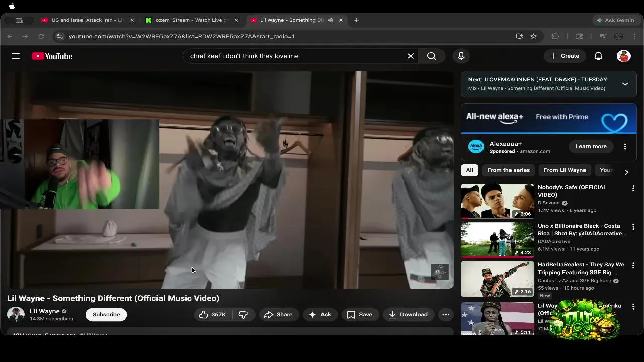Click the magnifier search button
644x362 pixels.
[x=432, y=56]
